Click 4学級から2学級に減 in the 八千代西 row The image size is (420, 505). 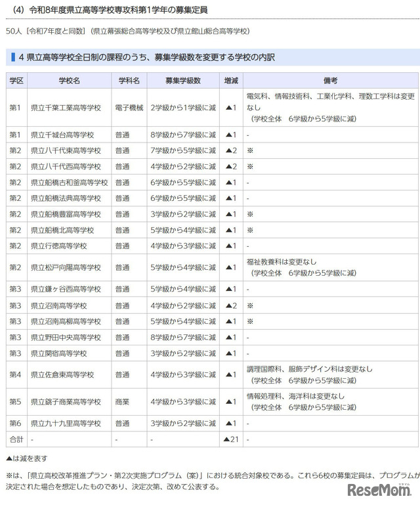click(183, 167)
